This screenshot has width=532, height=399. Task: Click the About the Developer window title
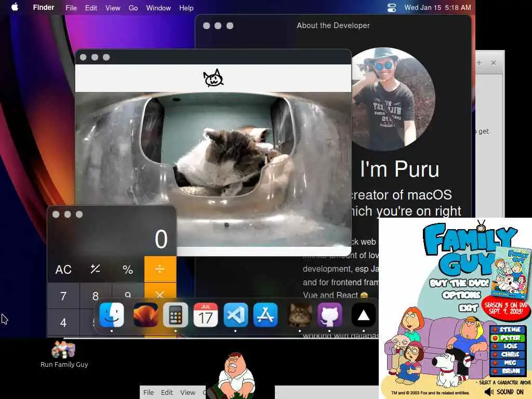tap(333, 25)
